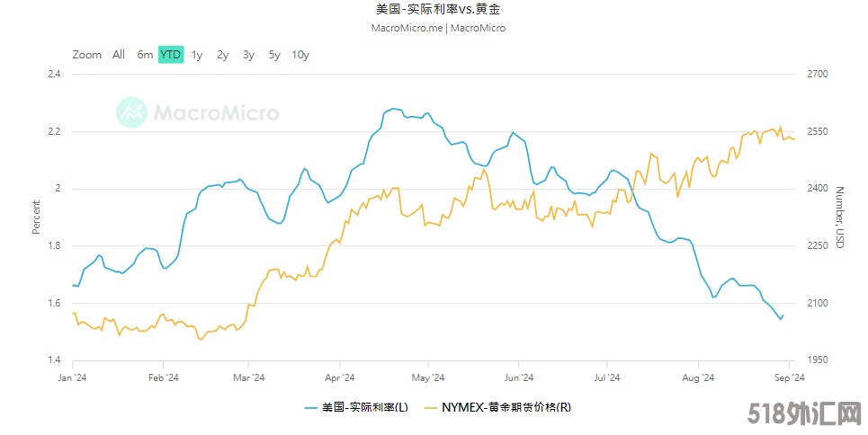
Task: Choose the 10y zoom range
Action: (300, 55)
